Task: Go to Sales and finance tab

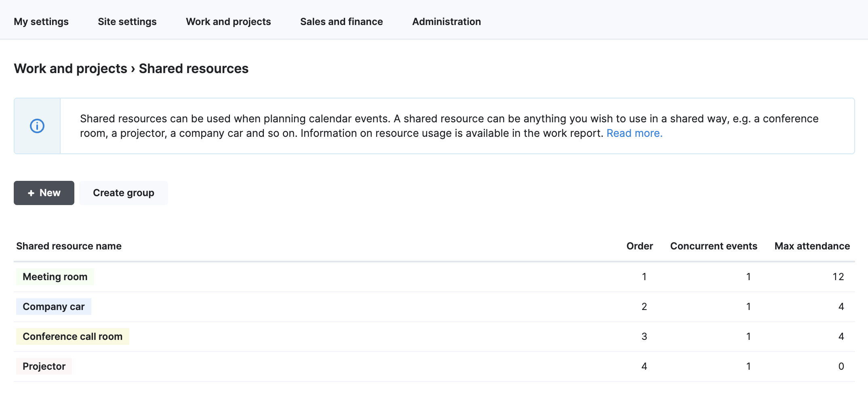Action: click(341, 22)
